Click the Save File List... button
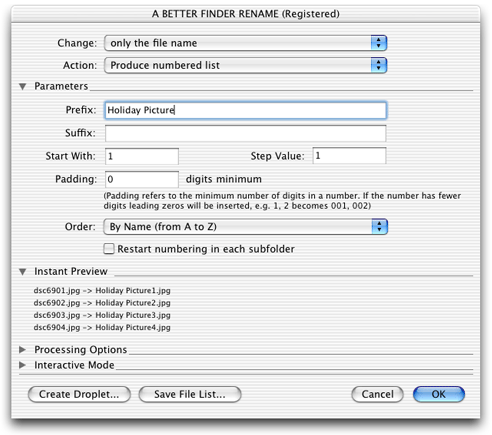The width and height of the screenshot is (492, 435). pos(190,394)
